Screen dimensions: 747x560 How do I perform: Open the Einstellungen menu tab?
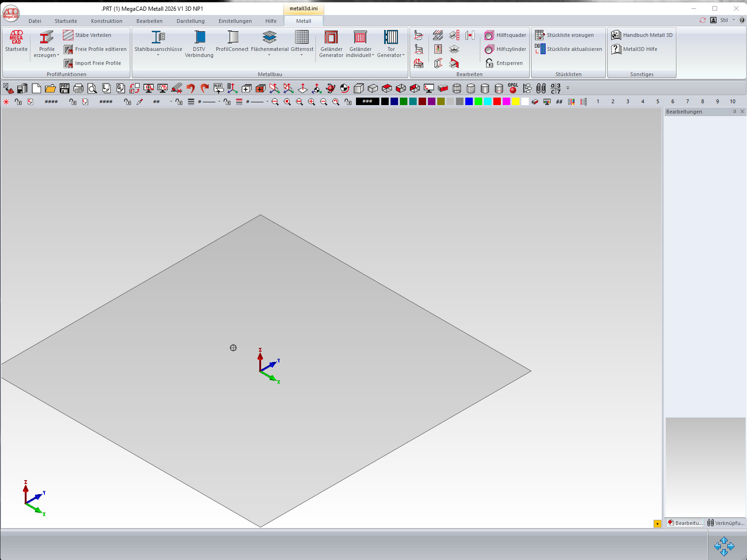(x=235, y=21)
